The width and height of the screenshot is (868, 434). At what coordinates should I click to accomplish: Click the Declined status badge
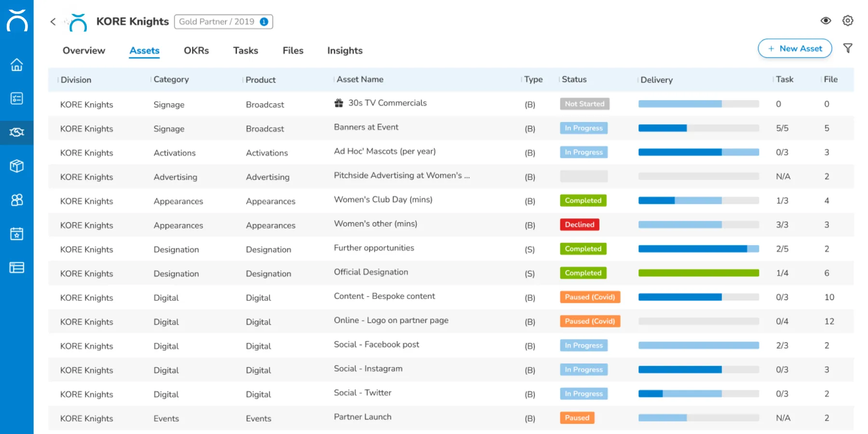click(x=580, y=225)
